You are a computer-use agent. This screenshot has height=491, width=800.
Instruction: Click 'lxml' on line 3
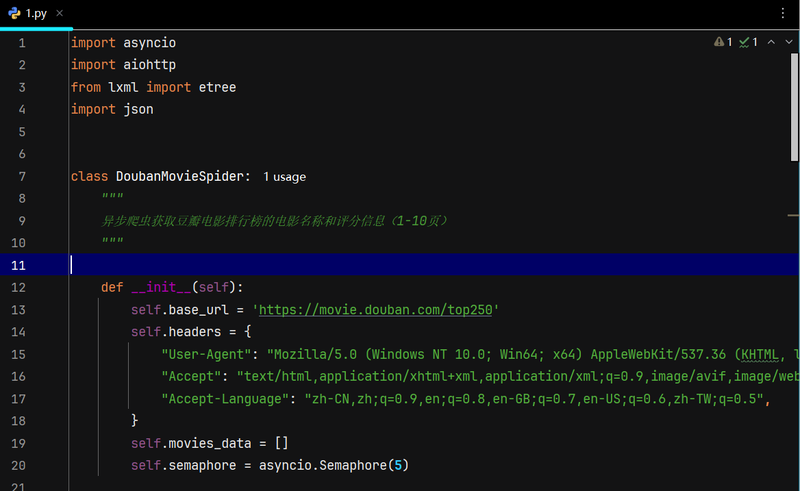[123, 87]
